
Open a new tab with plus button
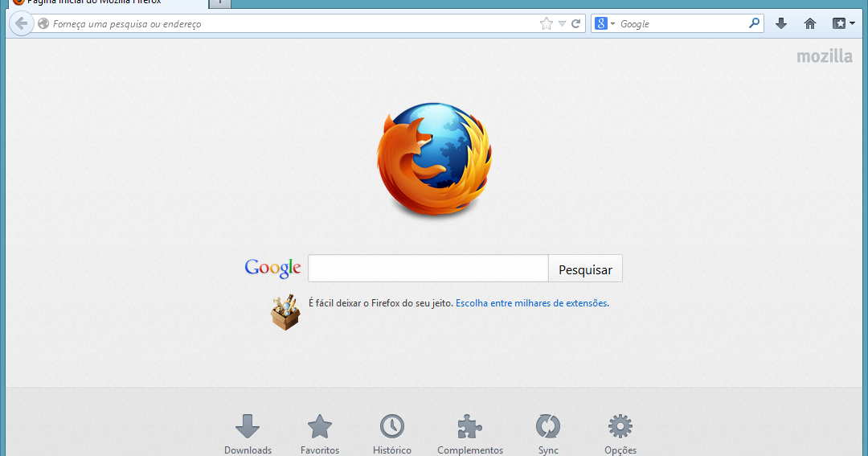pos(219,2)
